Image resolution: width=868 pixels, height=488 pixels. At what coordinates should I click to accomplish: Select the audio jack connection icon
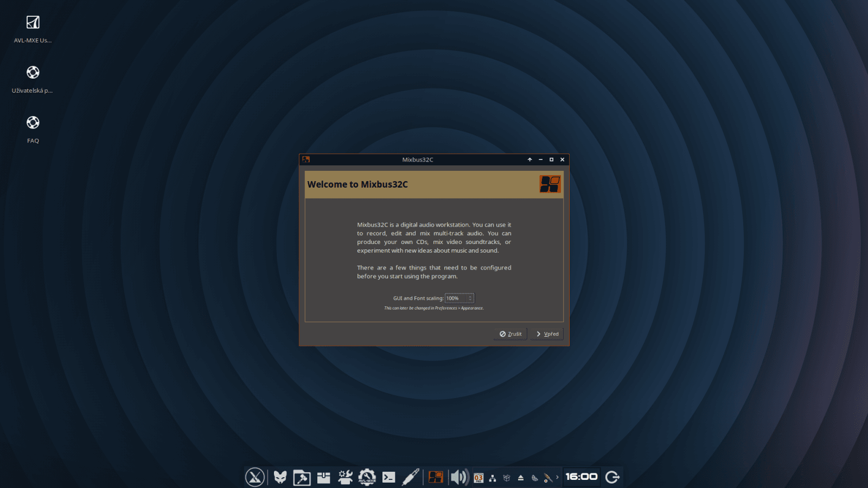(411, 477)
